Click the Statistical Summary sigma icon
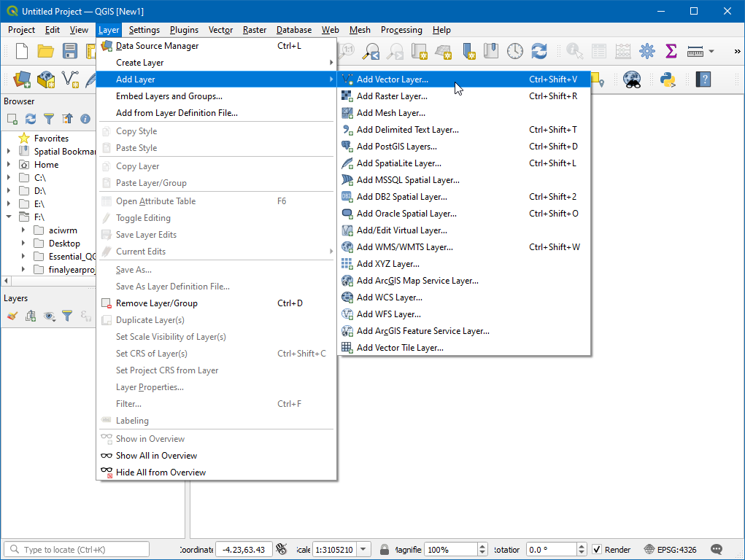Viewport: 745px width, 560px height. click(x=671, y=51)
